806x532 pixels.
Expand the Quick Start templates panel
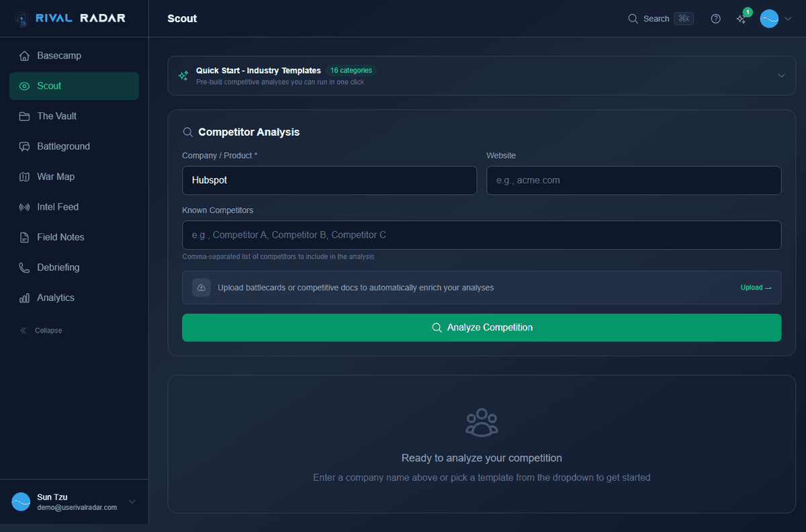click(x=781, y=76)
